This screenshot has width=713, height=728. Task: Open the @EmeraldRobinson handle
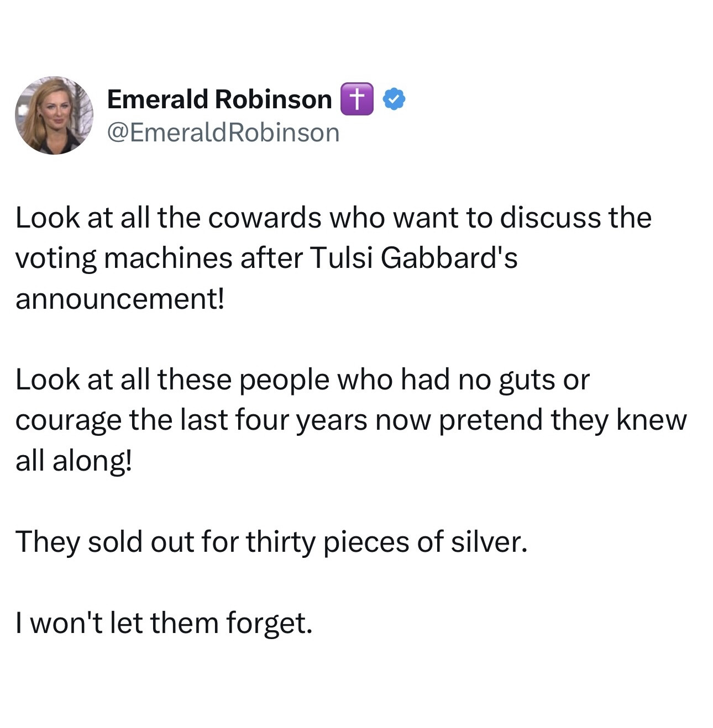[223, 133]
